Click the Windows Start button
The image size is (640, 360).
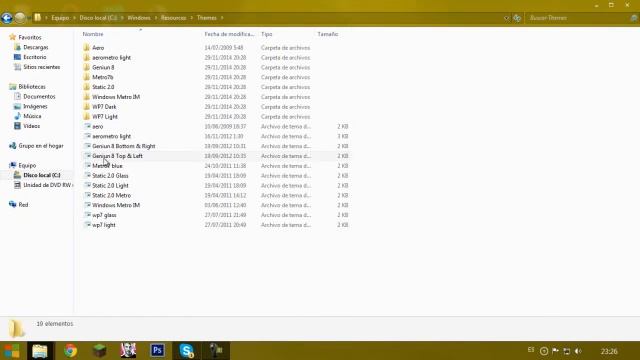12,351
